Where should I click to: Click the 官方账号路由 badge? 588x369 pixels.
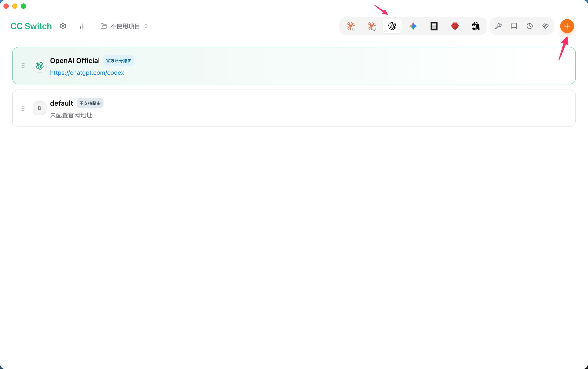pyautogui.click(x=119, y=61)
